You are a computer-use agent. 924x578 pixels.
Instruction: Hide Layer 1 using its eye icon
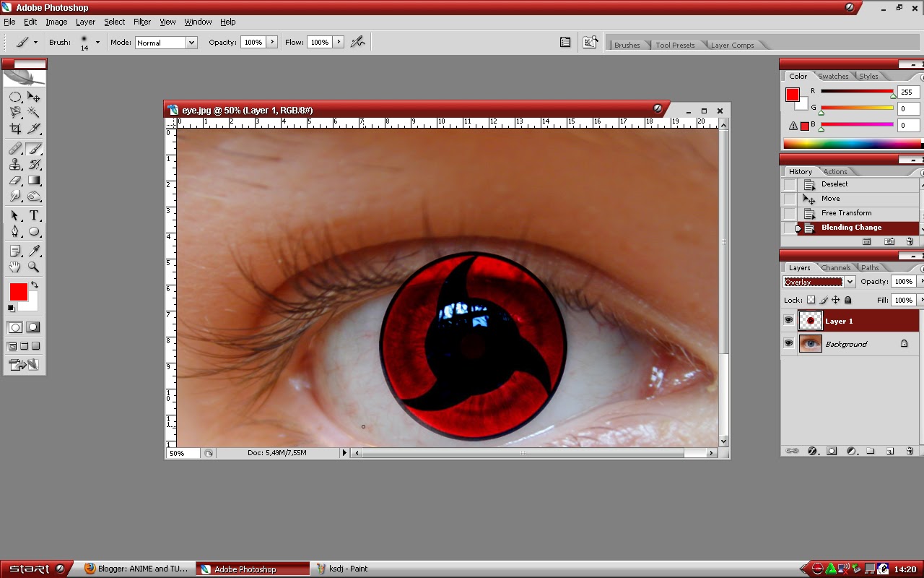pos(789,321)
